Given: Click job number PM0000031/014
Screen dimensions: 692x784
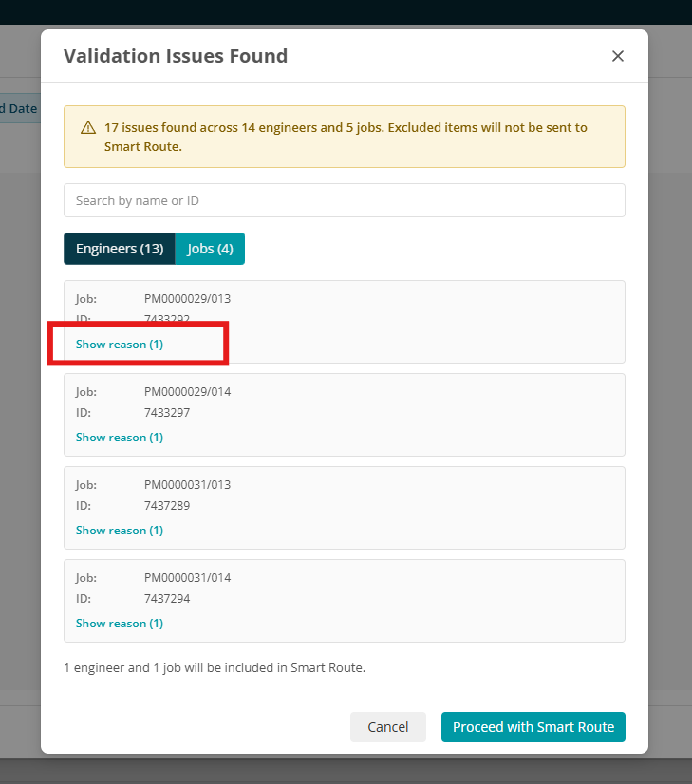Looking at the screenshot, I should [x=188, y=577].
